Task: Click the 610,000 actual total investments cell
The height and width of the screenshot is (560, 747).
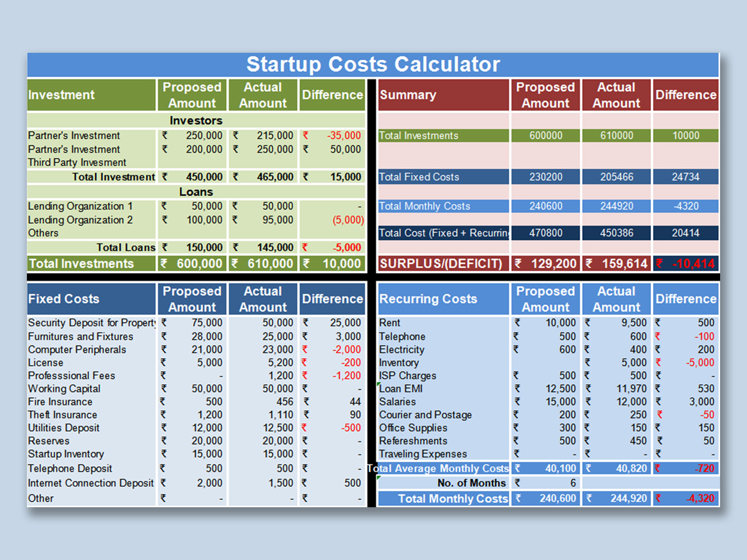Action: click(x=263, y=264)
